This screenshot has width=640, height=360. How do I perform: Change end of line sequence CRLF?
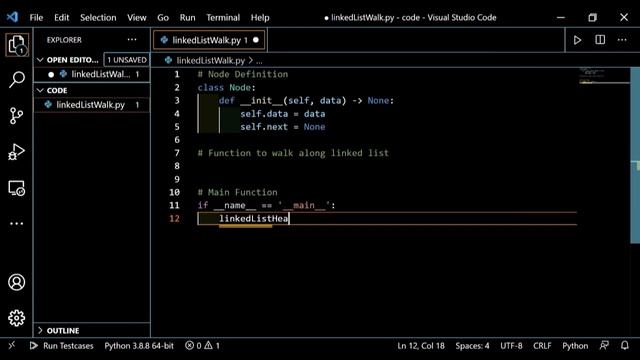pyautogui.click(x=542, y=346)
